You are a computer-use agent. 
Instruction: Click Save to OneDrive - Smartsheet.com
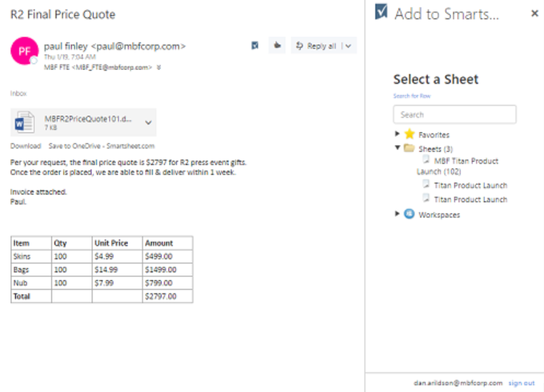pyautogui.click(x=101, y=146)
